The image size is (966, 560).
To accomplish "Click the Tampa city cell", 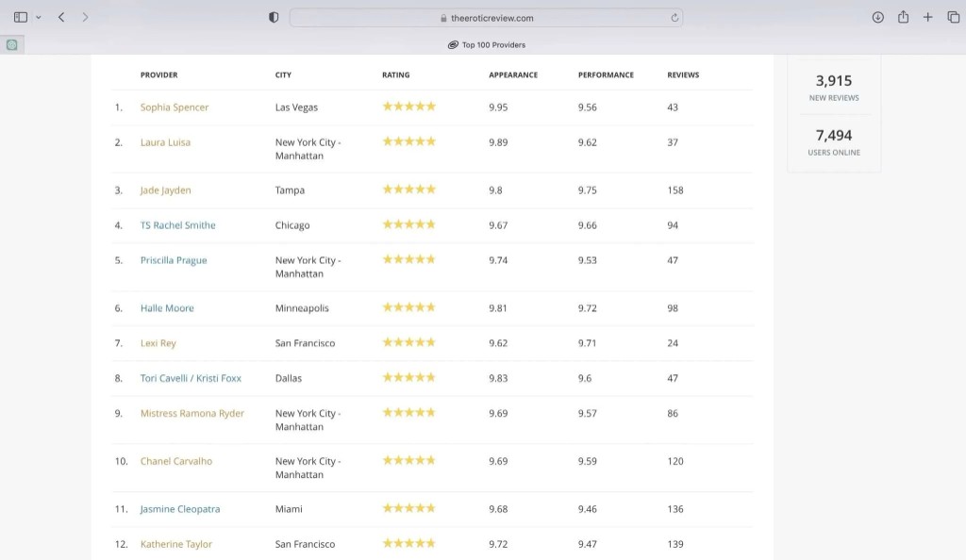I will pyautogui.click(x=290, y=190).
